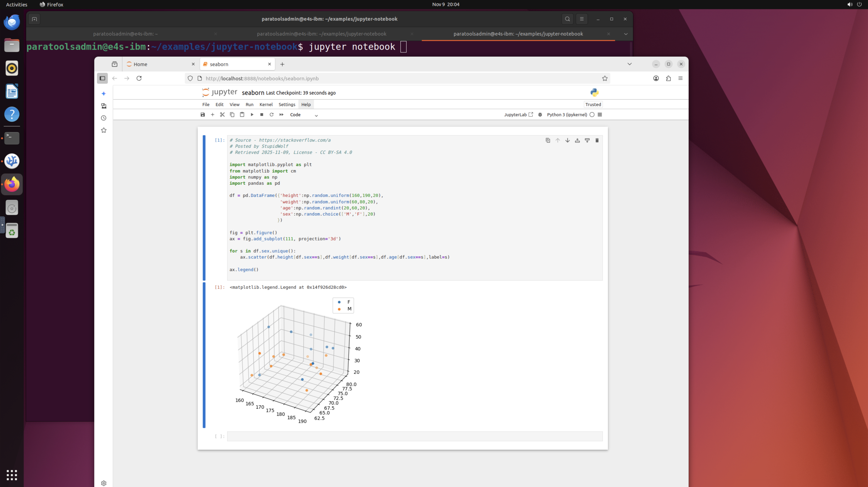Bookmark this page with the star icon
The image size is (868, 487).
click(x=605, y=78)
